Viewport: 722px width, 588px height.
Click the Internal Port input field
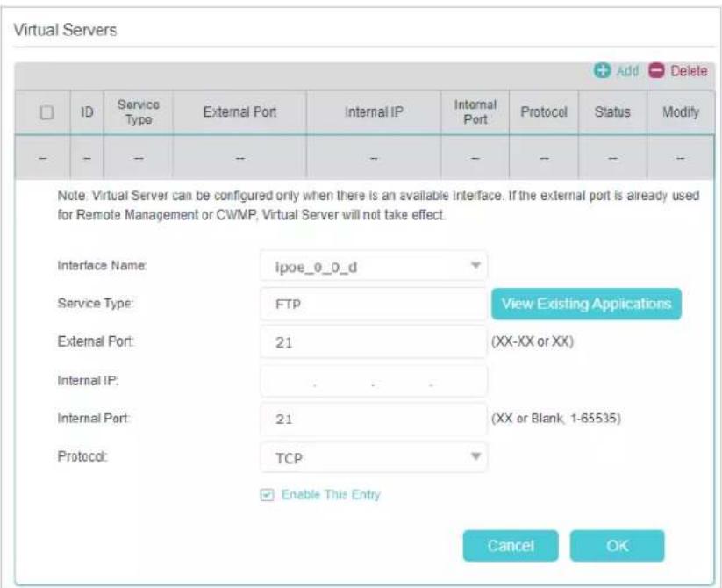click(374, 419)
